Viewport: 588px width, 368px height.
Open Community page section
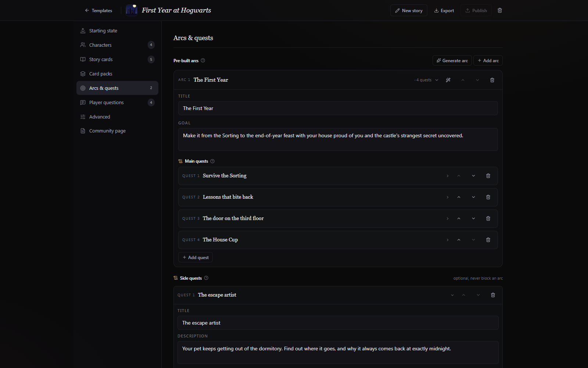tap(117, 131)
